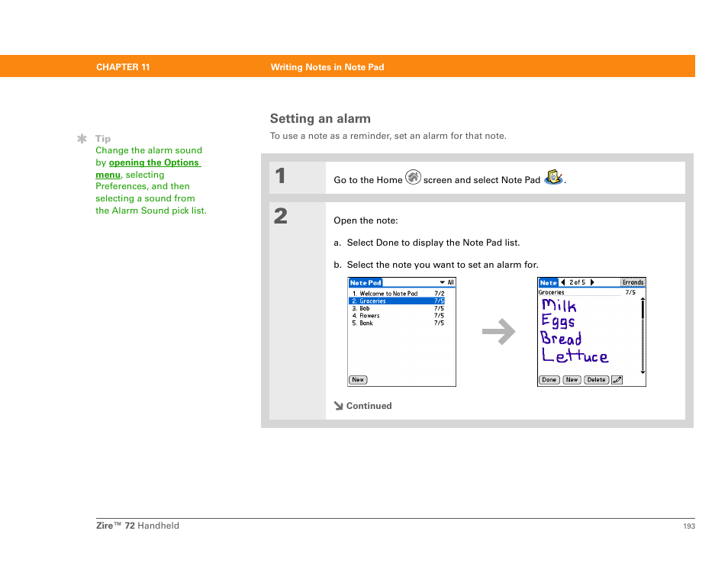Click the Note Pad title tab in list
Viewport: 728px width, 563px height.
point(366,282)
